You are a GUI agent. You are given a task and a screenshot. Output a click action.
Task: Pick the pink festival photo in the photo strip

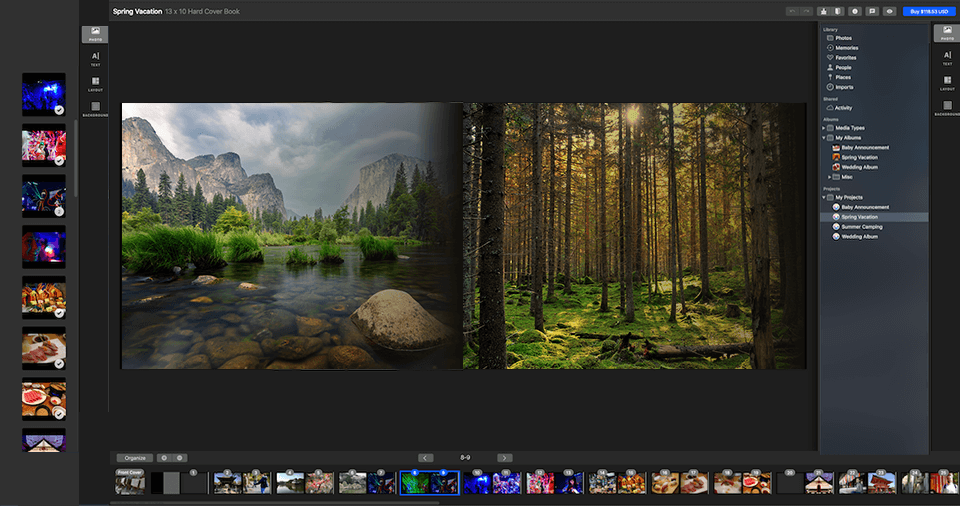(44, 145)
